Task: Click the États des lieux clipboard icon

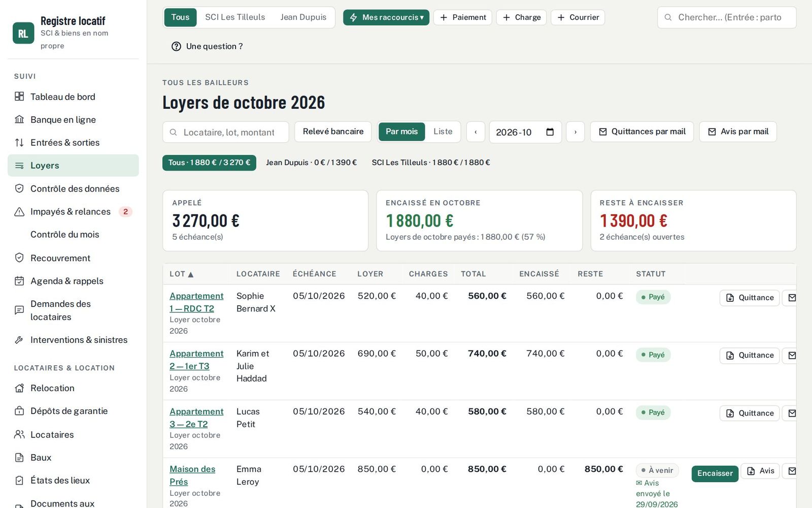Action: [19, 480]
